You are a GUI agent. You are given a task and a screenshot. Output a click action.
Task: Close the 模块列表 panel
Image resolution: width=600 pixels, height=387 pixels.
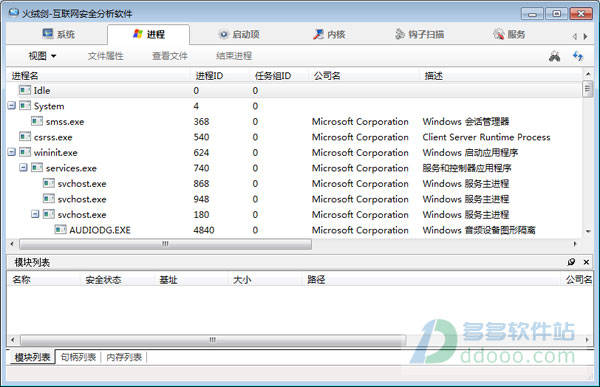point(586,262)
